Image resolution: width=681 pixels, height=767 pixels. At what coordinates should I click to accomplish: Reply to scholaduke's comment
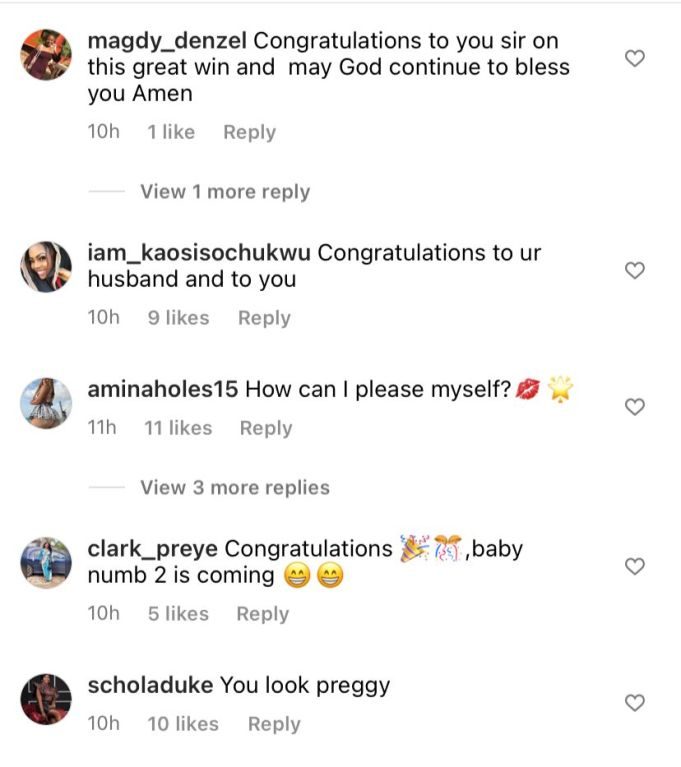click(x=274, y=724)
